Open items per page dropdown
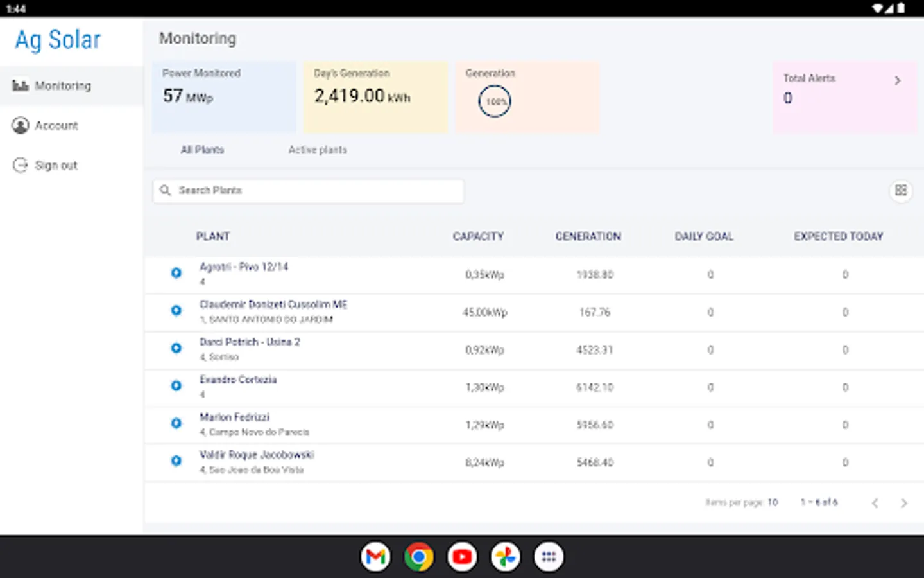This screenshot has width=924, height=578. 773,502
